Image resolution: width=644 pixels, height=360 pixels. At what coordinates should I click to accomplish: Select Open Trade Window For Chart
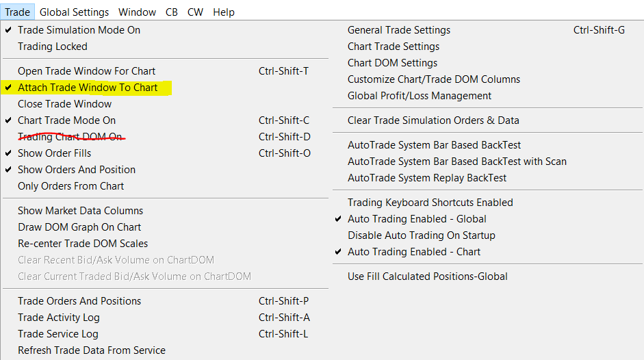86,71
